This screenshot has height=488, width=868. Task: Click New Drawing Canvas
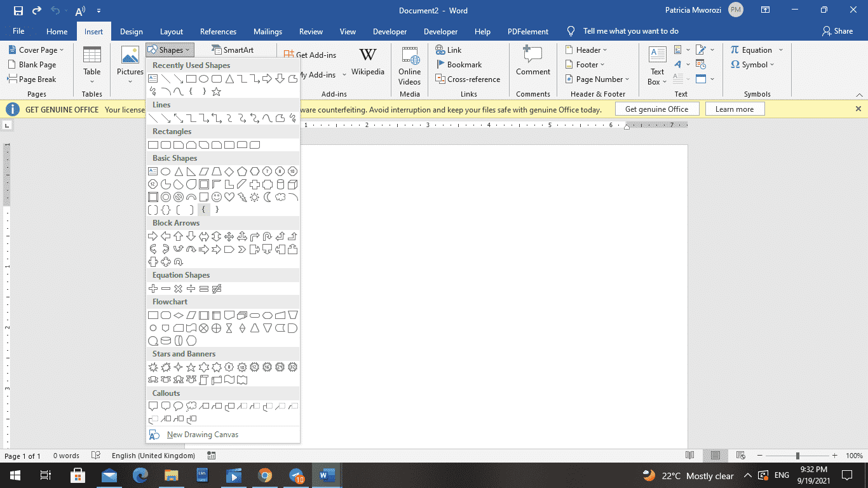pyautogui.click(x=201, y=434)
